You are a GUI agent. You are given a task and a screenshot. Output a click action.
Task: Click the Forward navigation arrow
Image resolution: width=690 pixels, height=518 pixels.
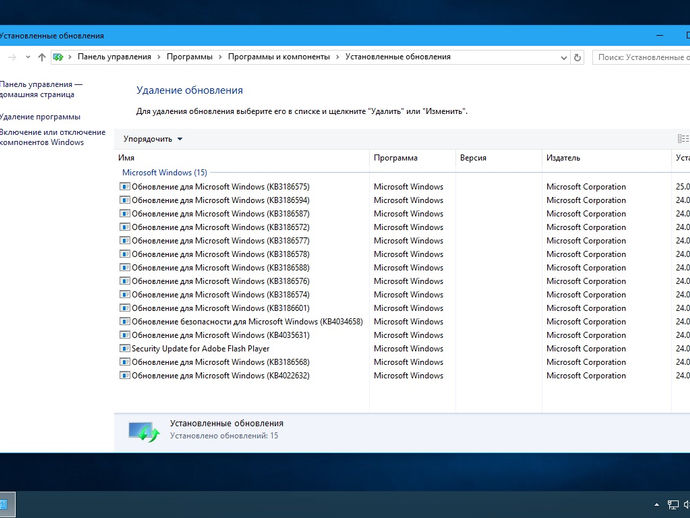click(12, 57)
